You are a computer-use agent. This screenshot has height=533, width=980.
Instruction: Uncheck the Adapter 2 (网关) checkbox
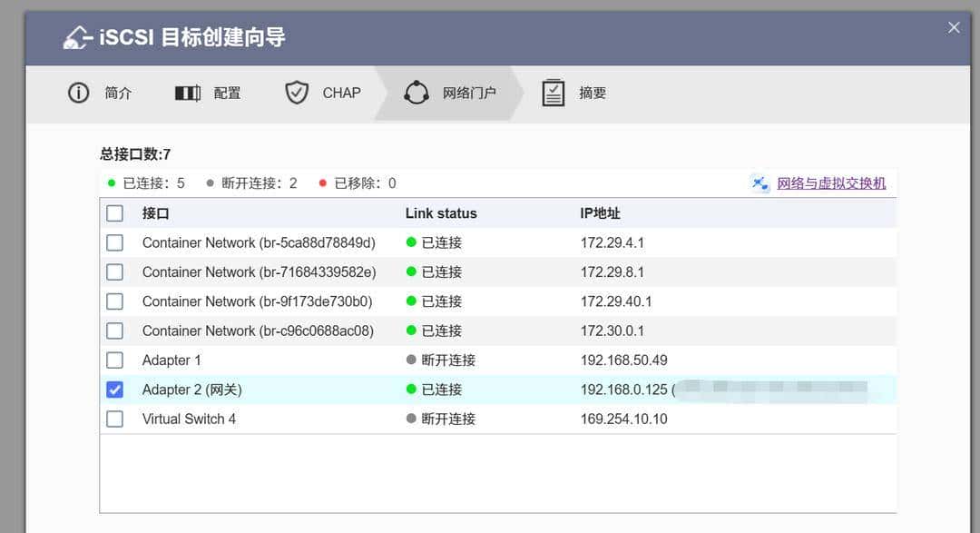(x=114, y=389)
